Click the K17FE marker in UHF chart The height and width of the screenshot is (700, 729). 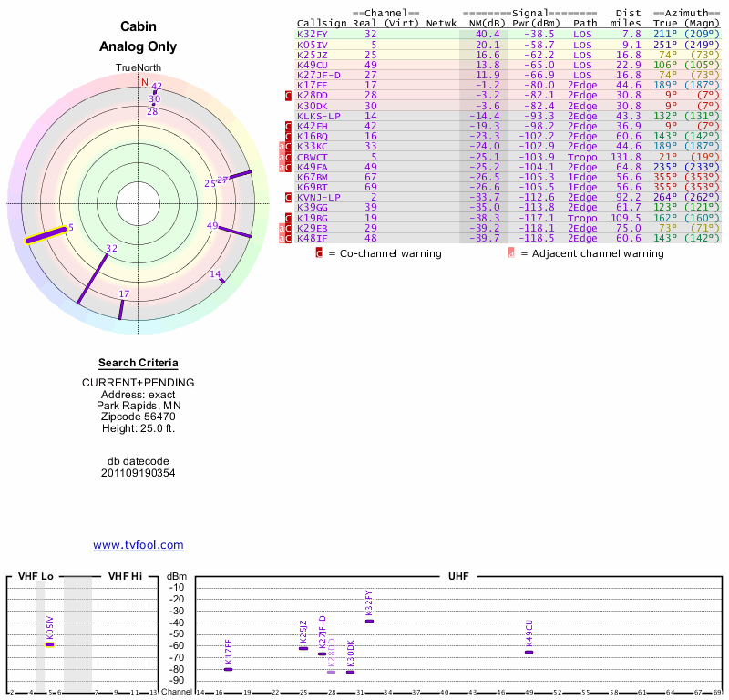(x=228, y=669)
